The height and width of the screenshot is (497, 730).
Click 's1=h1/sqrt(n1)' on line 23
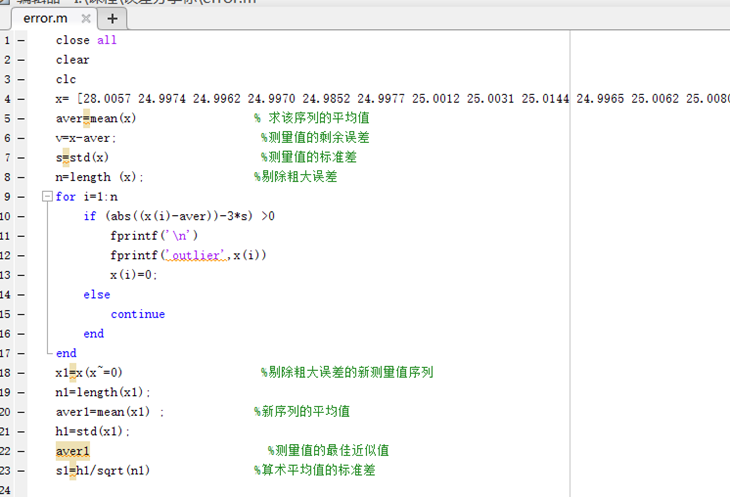103,470
